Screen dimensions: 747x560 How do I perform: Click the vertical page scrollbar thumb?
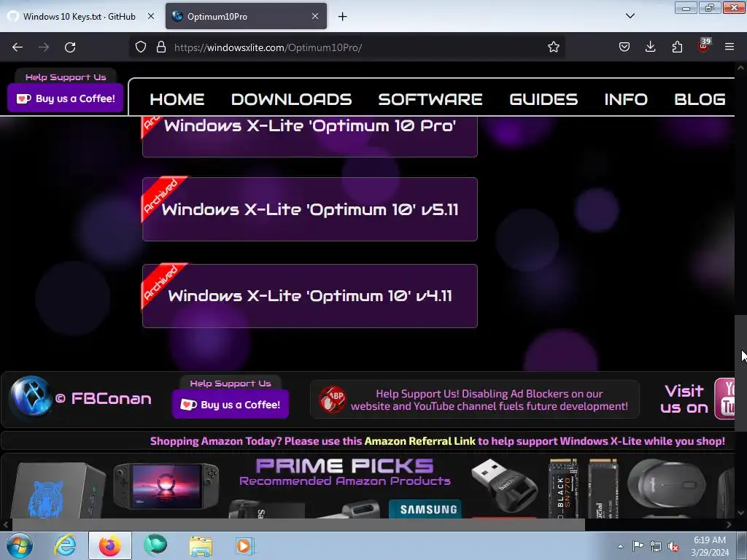[740, 373]
